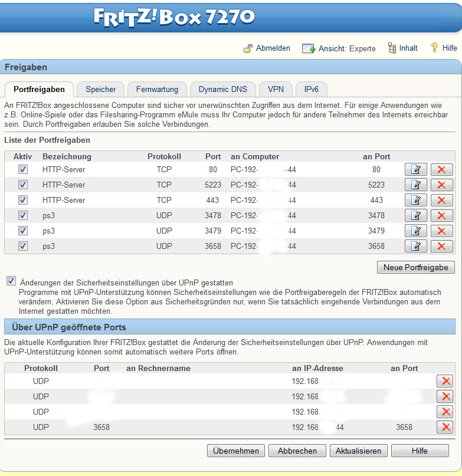Uncheck Aktiv for HTTP-Server port 5223
The width and height of the screenshot is (462, 476).
click(23, 185)
